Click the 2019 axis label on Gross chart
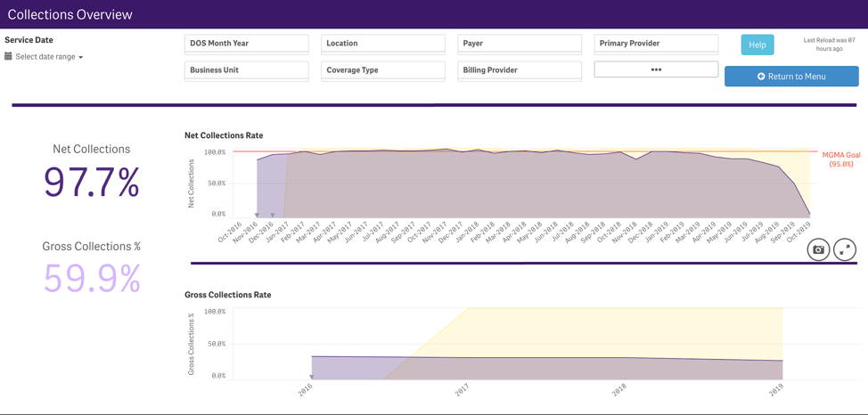 (777, 391)
